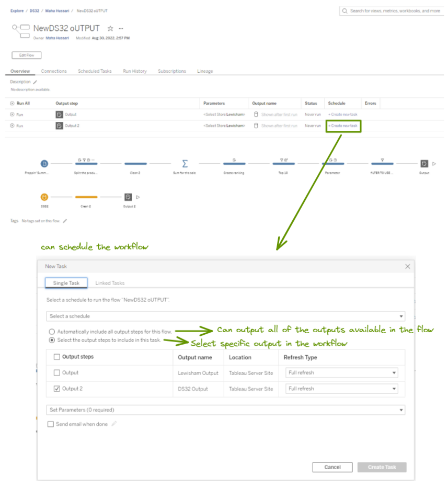This screenshot has height=487, width=448.
Task: Open DS32 breadcrumb link
Action: click(x=35, y=10)
